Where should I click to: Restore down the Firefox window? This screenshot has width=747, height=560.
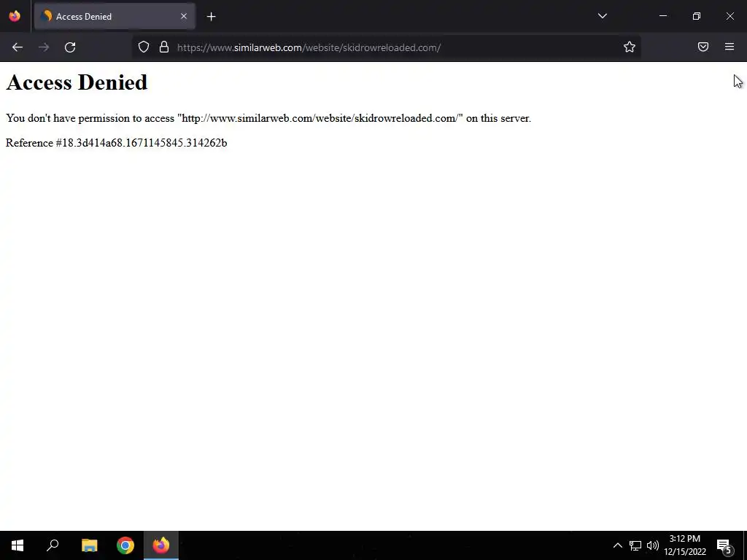(697, 16)
